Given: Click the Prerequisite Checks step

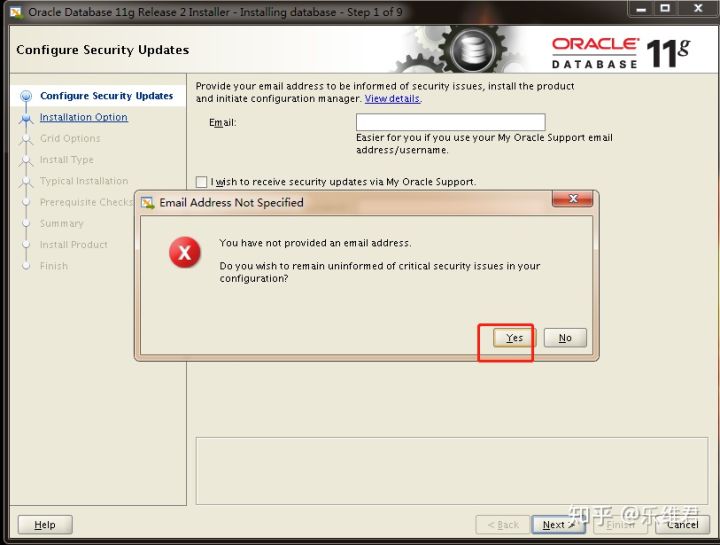Looking at the screenshot, I should click(x=86, y=202).
